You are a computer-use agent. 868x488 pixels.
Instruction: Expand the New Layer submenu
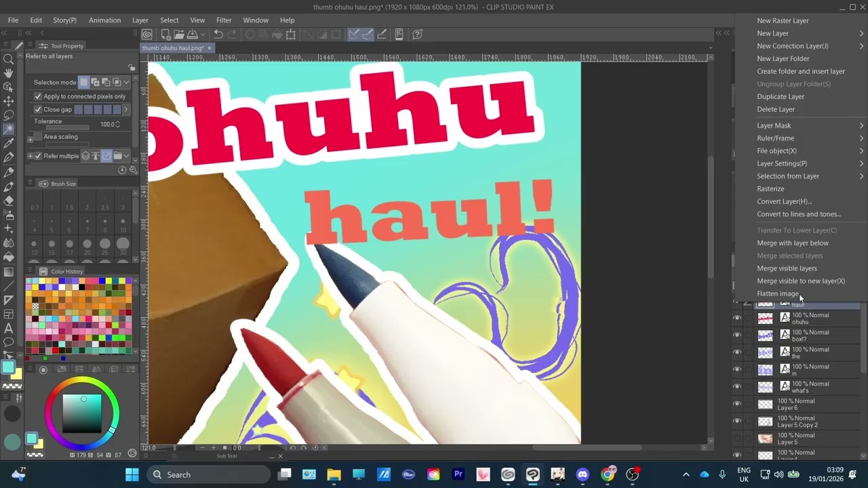(x=810, y=33)
